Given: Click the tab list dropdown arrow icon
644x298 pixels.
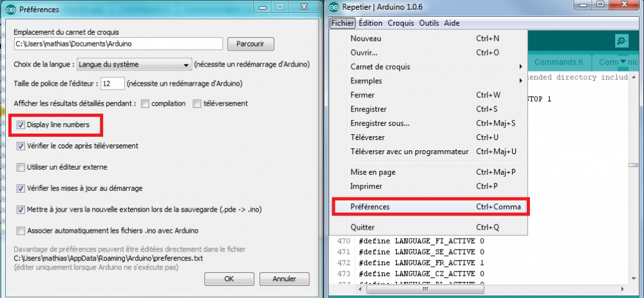Looking at the screenshot, I should 623,62.
